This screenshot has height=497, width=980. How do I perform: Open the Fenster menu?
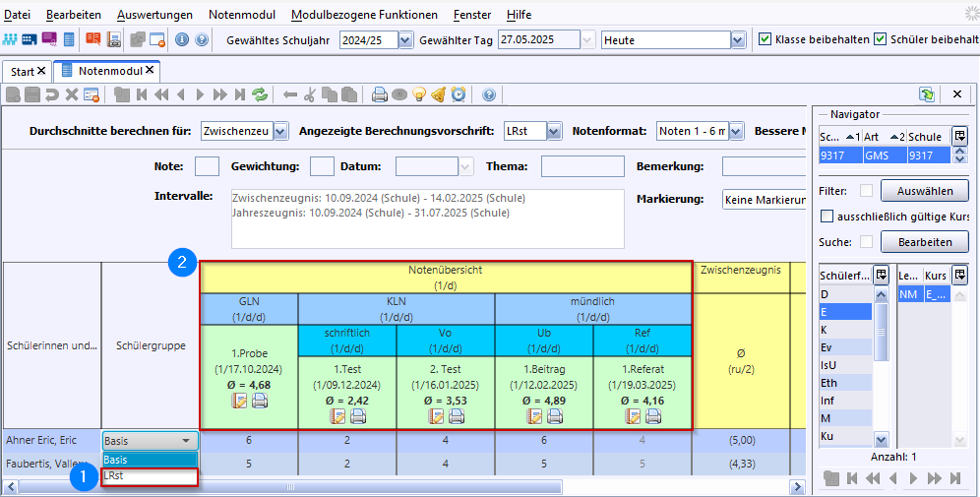(472, 15)
